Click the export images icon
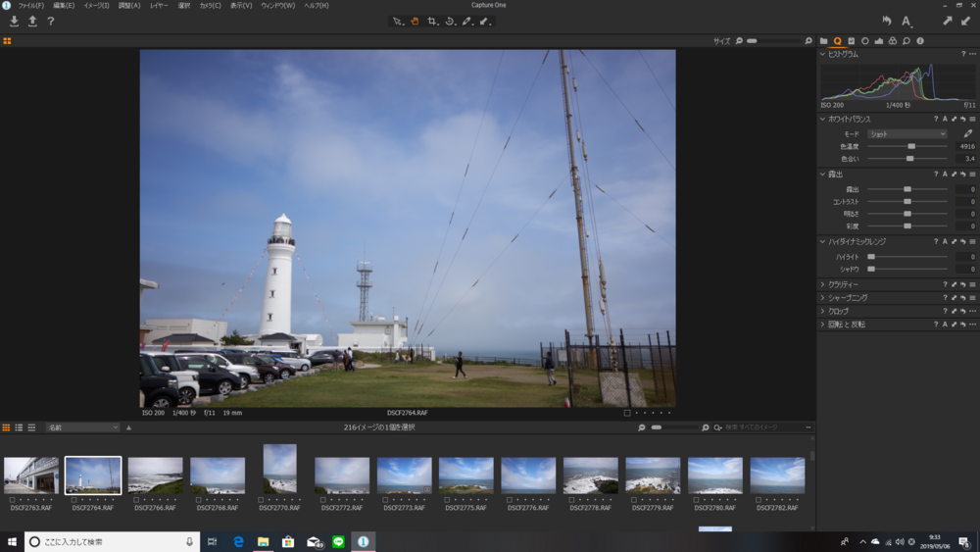 (x=32, y=21)
